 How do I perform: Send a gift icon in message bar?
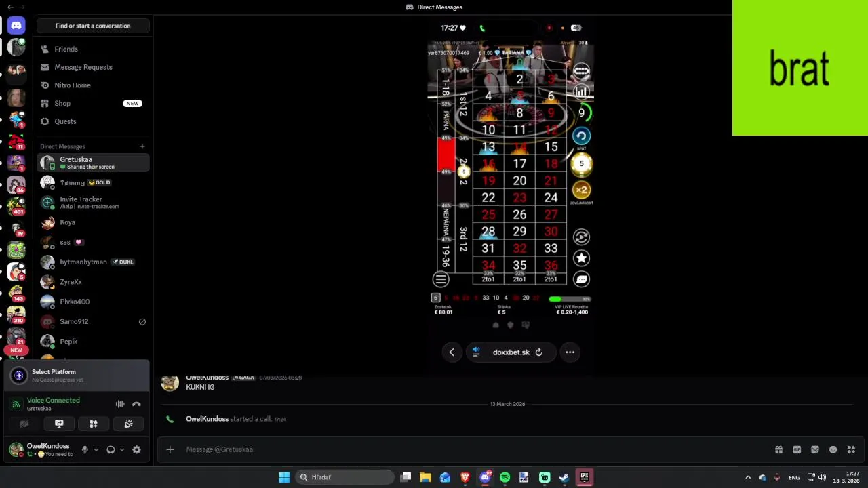(778, 449)
